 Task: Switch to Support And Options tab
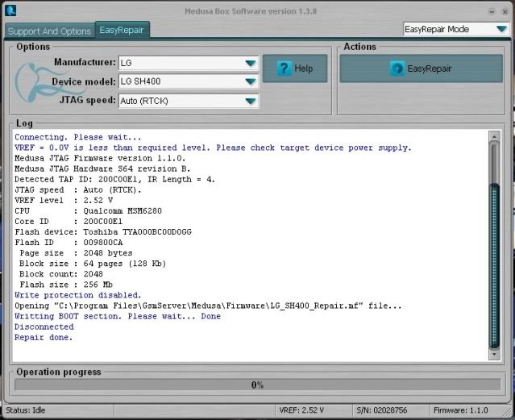click(x=50, y=31)
